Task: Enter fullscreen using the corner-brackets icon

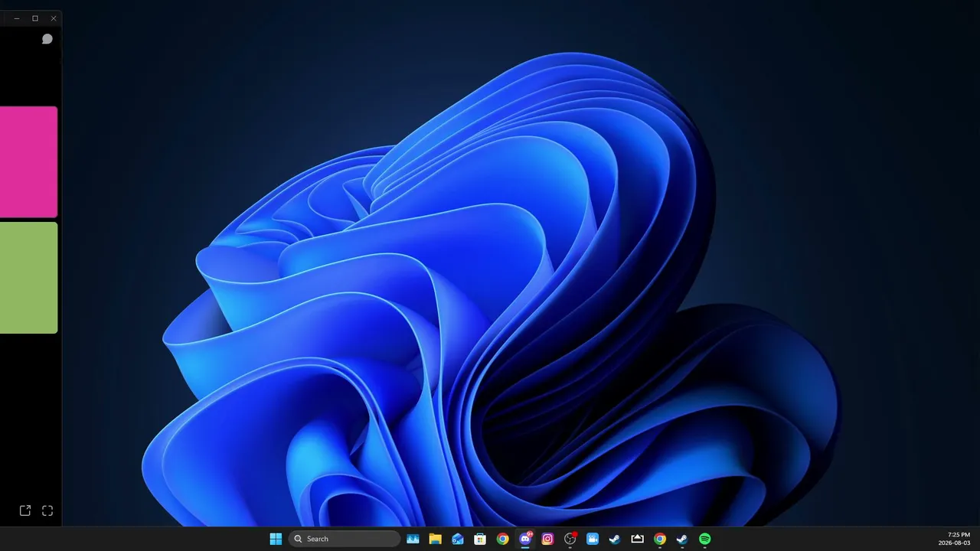Action: point(47,510)
